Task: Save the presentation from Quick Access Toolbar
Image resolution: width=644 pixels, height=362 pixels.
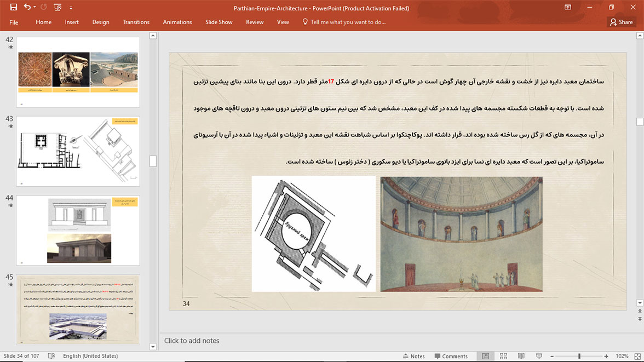Action: (x=14, y=8)
